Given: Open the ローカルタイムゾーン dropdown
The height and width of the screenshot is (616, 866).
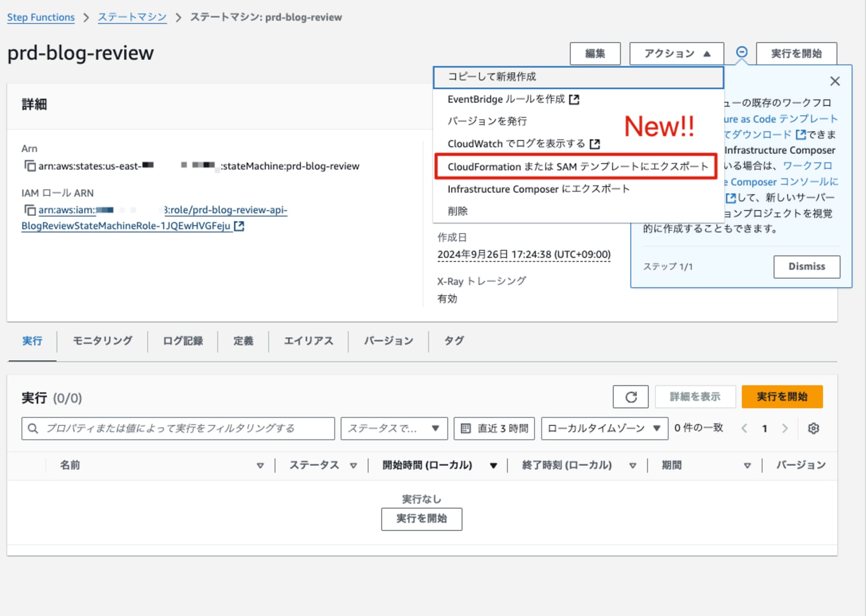Looking at the screenshot, I should [604, 428].
